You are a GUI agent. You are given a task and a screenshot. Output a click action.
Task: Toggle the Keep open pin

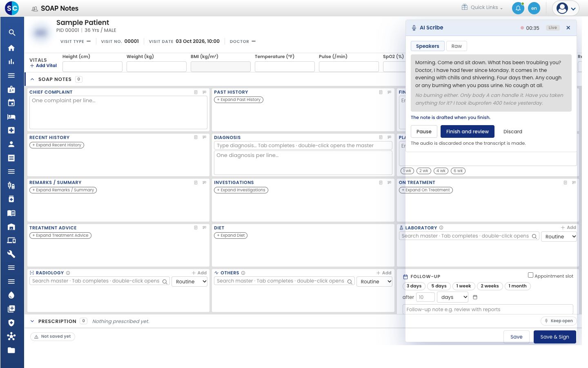[559, 321]
